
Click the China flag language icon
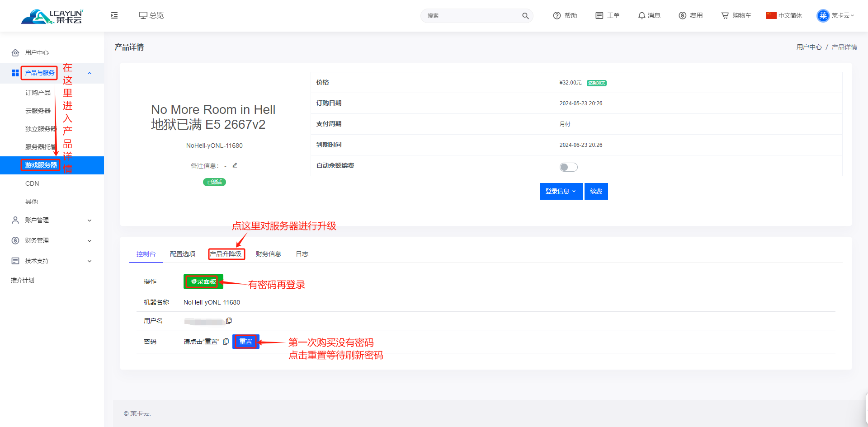click(771, 15)
